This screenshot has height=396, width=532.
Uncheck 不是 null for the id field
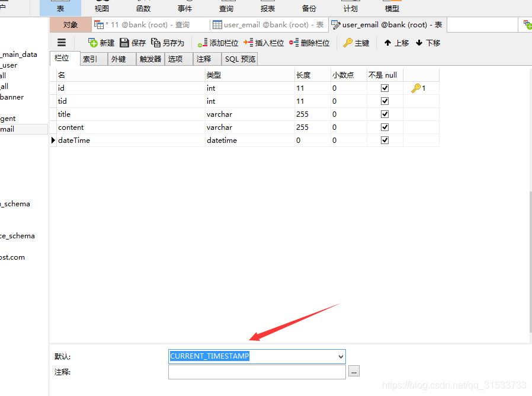(384, 87)
